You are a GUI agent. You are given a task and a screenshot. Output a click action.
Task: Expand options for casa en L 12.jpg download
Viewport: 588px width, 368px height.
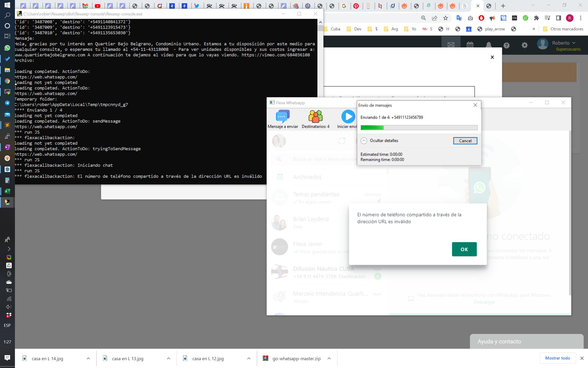(249, 358)
